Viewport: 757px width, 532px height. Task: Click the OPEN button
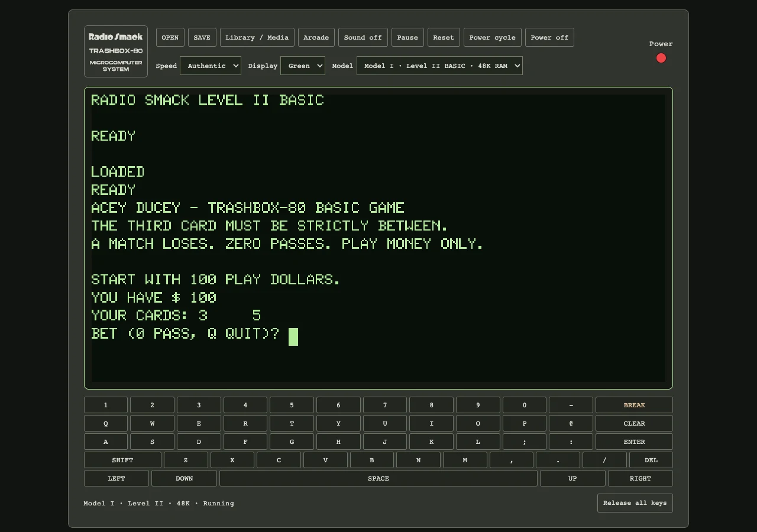tap(170, 37)
